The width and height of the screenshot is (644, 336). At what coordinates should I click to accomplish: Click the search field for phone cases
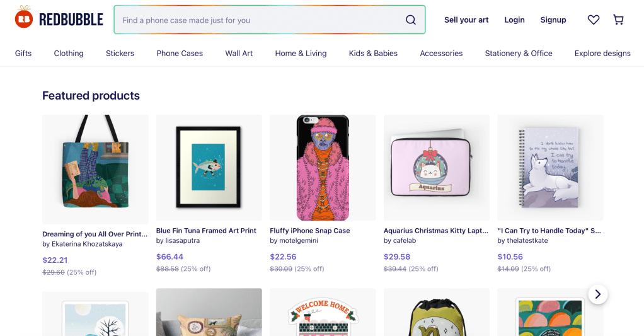point(258,20)
